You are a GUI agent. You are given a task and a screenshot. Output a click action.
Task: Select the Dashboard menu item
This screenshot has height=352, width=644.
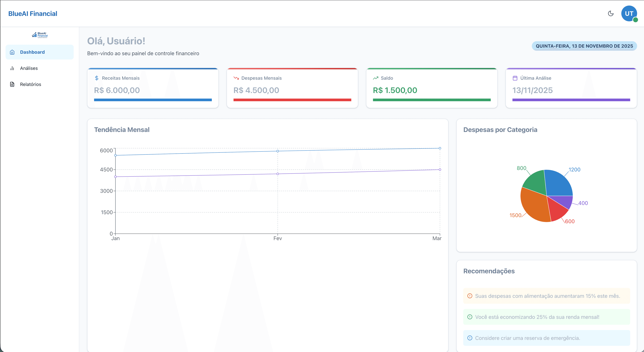tap(32, 52)
